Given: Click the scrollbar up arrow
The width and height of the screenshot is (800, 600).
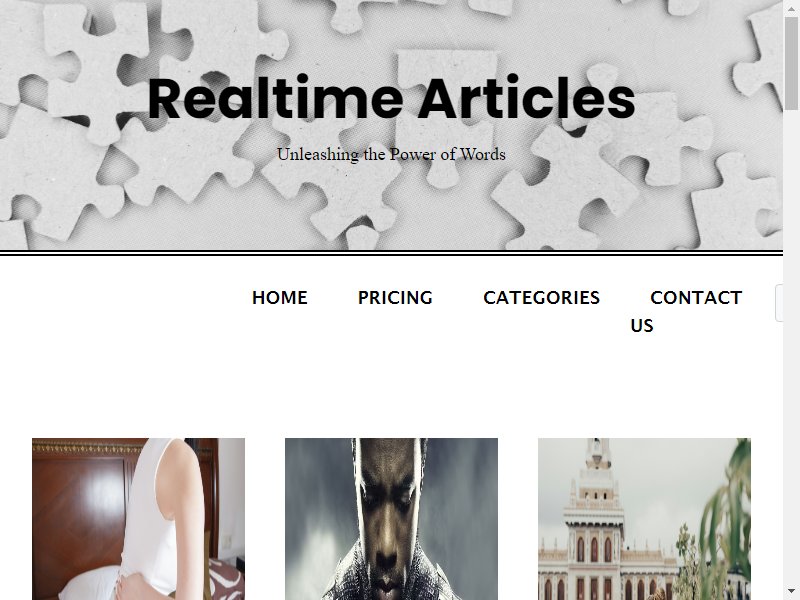Looking at the screenshot, I should point(791,7).
